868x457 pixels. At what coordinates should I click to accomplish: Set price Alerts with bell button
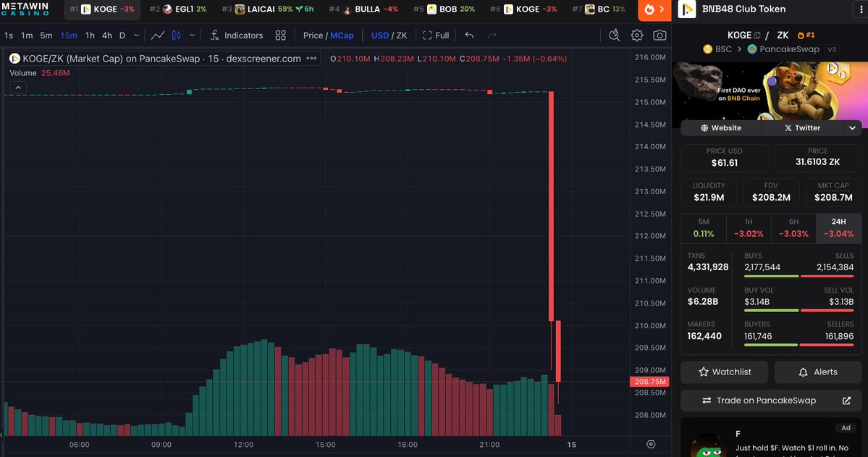click(x=817, y=372)
